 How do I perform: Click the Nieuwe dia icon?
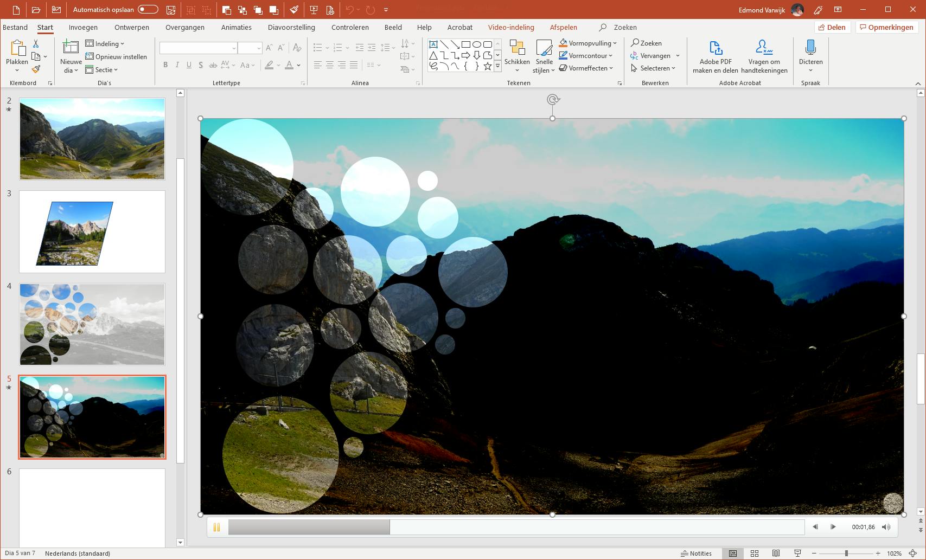coord(71,48)
